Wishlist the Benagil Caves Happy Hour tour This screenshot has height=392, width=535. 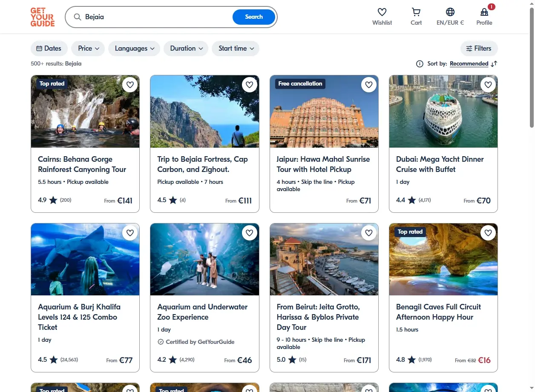[x=488, y=233]
